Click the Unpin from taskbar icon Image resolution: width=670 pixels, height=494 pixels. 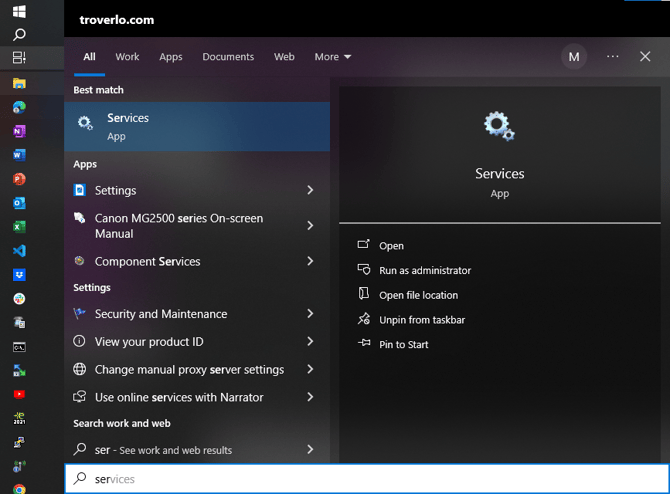pos(364,319)
